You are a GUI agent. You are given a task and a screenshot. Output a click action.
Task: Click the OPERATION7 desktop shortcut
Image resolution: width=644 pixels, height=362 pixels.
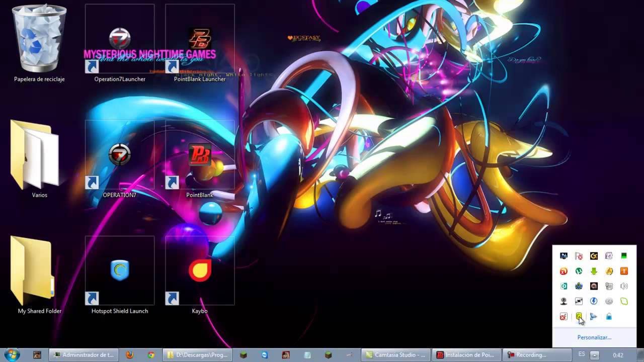tap(120, 159)
